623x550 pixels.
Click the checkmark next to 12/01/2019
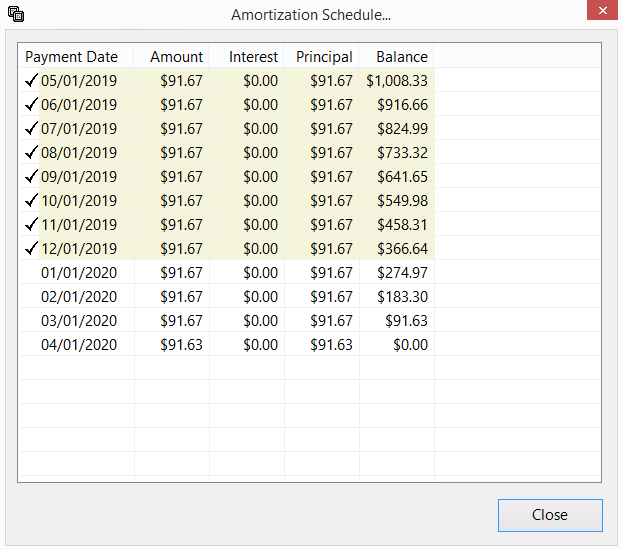(32, 249)
